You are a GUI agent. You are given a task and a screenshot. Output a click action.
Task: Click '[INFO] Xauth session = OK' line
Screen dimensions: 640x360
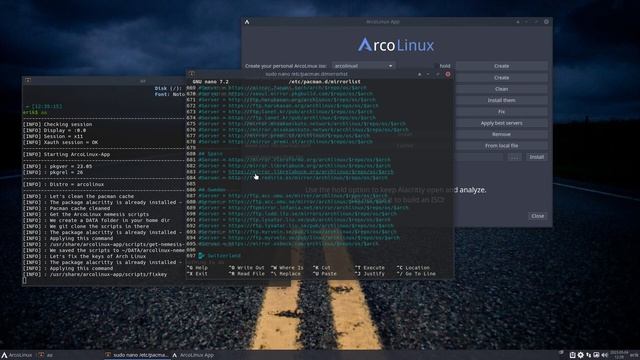(60, 142)
